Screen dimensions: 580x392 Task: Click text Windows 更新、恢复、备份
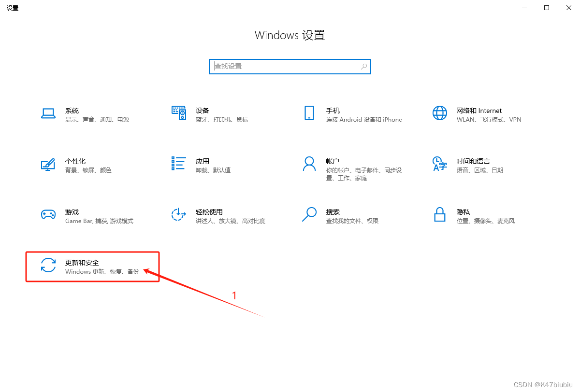pyautogui.click(x=102, y=272)
